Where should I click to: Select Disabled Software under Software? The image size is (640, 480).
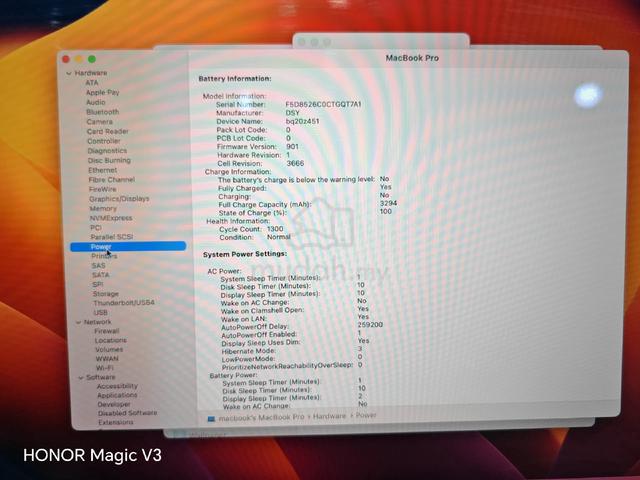coord(128,413)
